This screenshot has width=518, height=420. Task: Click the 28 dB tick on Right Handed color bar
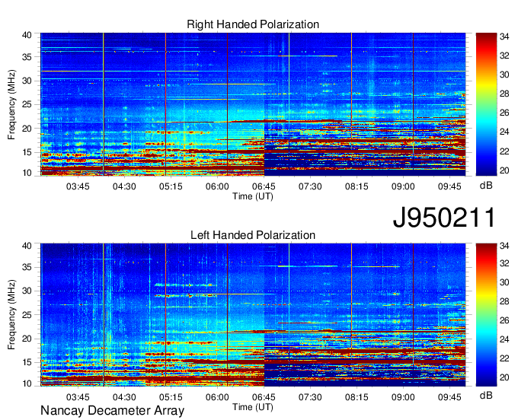point(504,94)
